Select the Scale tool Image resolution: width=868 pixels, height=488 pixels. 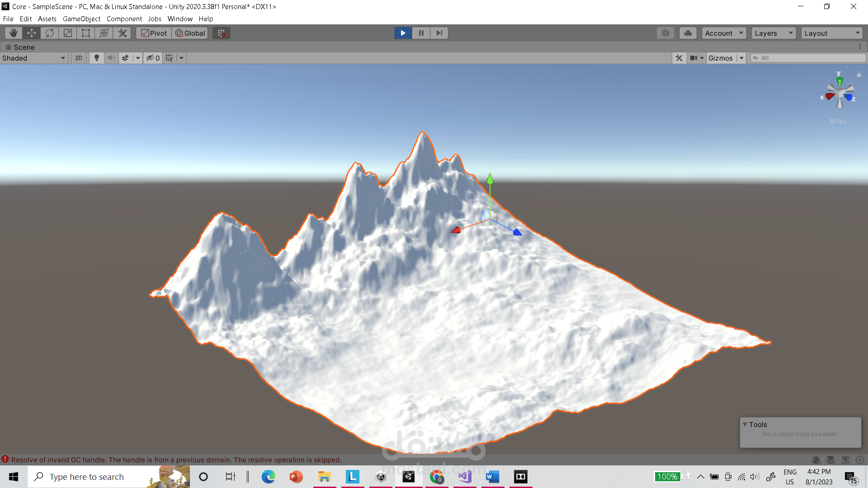pos(68,33)
